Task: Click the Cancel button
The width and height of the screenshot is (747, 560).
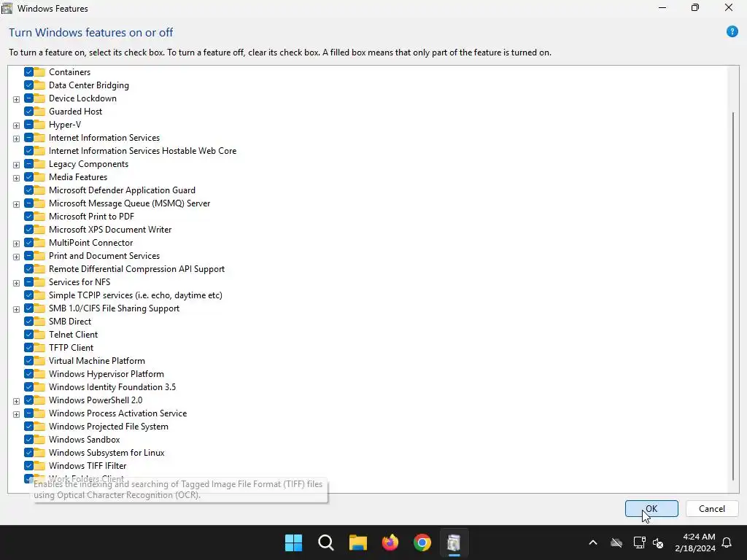Action: 712,508
